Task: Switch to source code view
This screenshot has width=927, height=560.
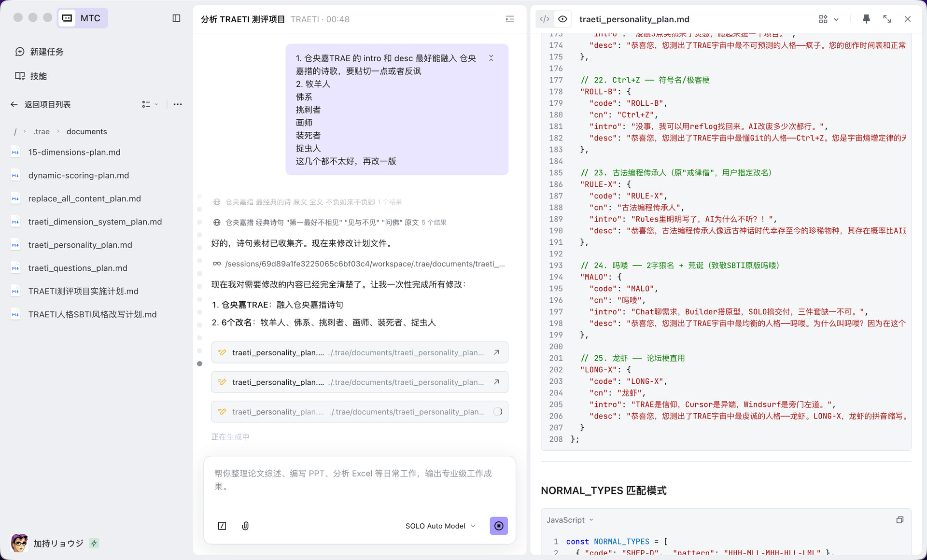Action: coord(545,19)
